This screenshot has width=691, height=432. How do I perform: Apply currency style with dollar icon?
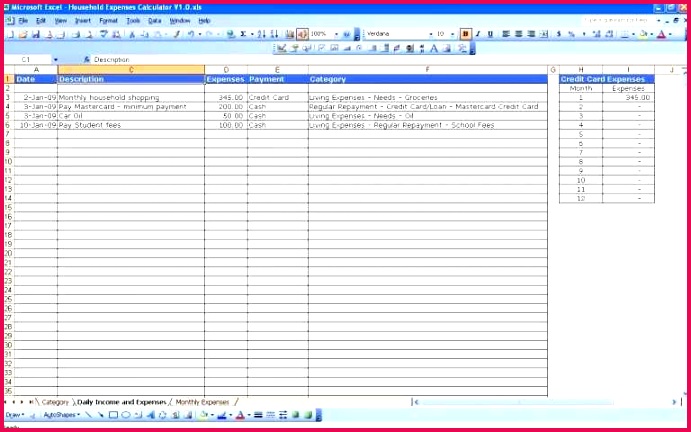point(559,34)
